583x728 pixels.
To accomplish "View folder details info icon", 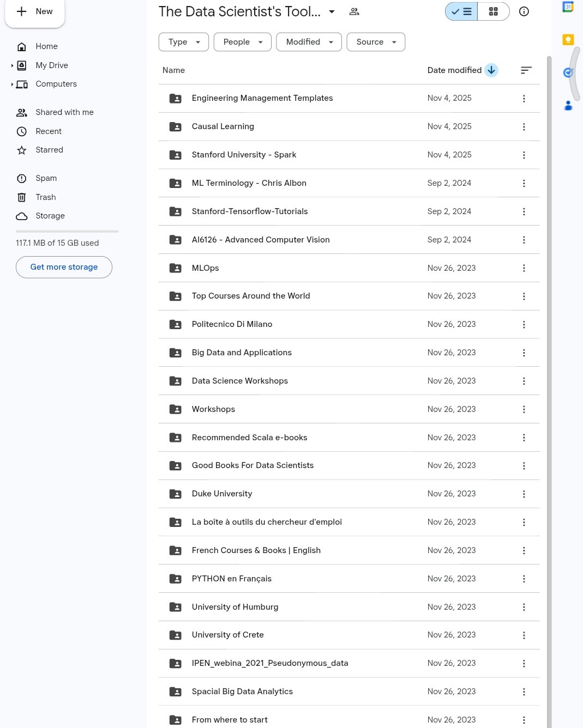I will 524,11.
